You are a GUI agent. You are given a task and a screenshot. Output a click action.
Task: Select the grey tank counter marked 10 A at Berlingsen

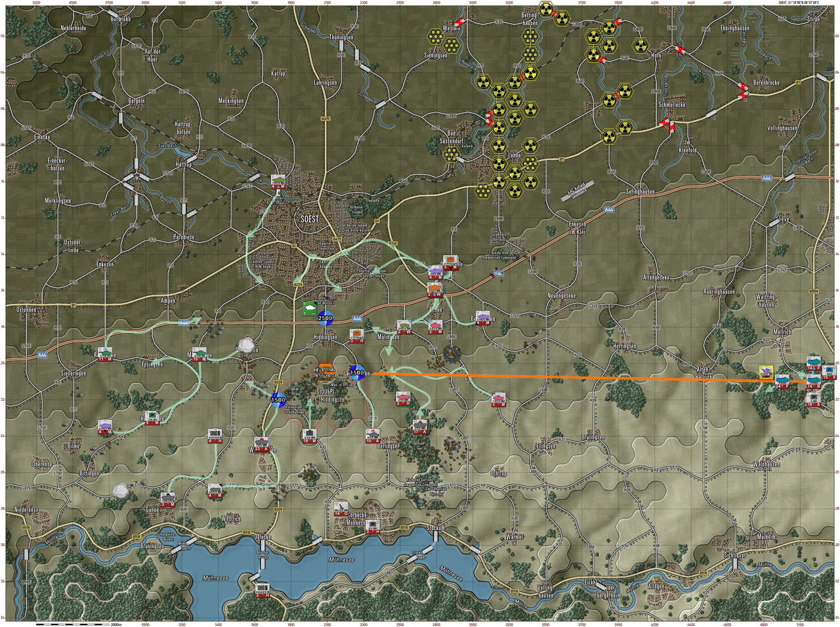coord(373,436)
